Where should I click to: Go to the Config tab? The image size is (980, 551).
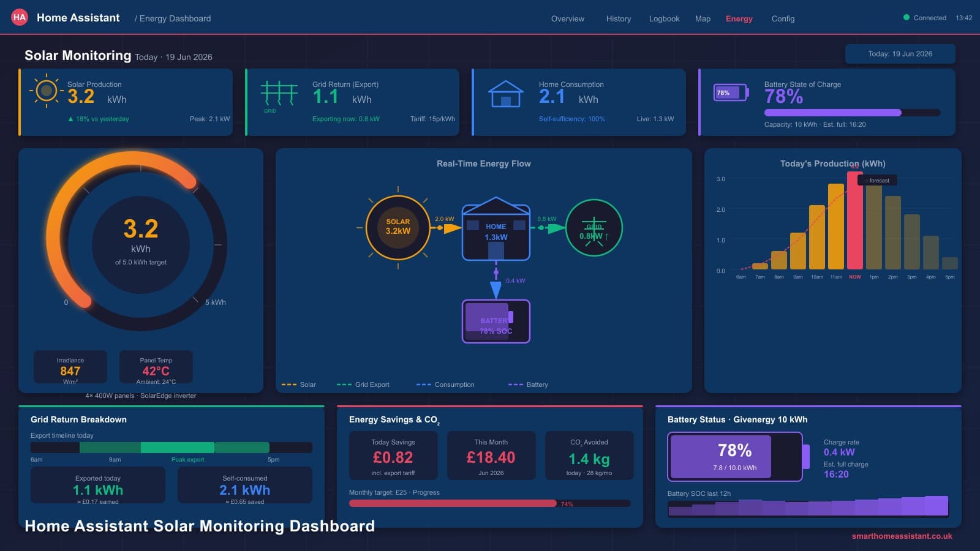click(783, 19)
